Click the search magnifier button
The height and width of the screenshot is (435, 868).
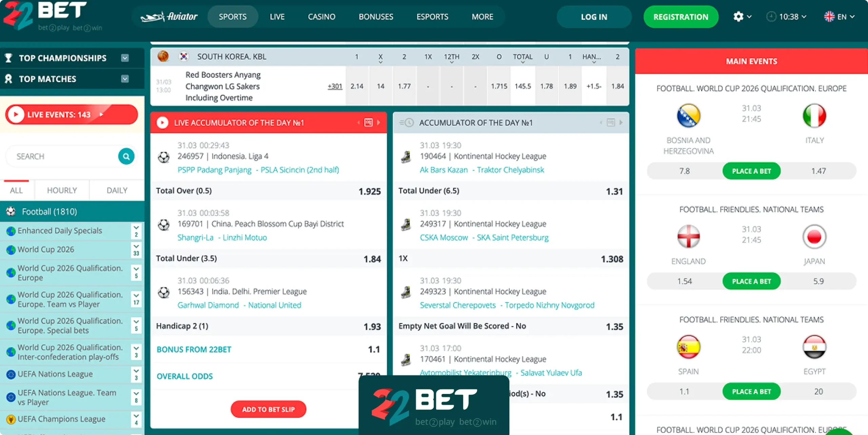pyautogui.click(x=126, y=156)
